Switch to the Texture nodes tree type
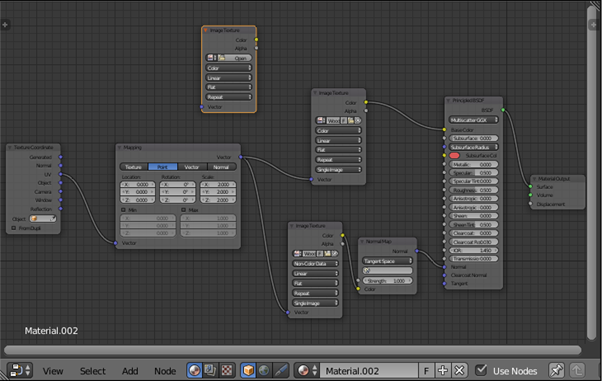The width and height of the screenshot is (602, 381). 227,371
